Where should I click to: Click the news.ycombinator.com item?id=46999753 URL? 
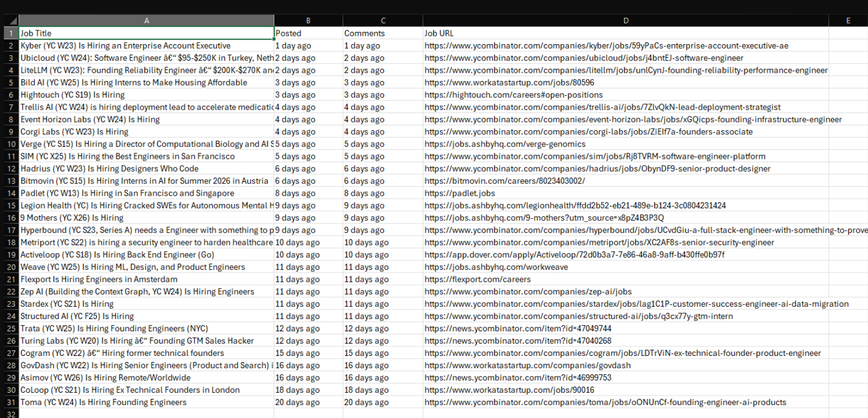tap(626, 378)
